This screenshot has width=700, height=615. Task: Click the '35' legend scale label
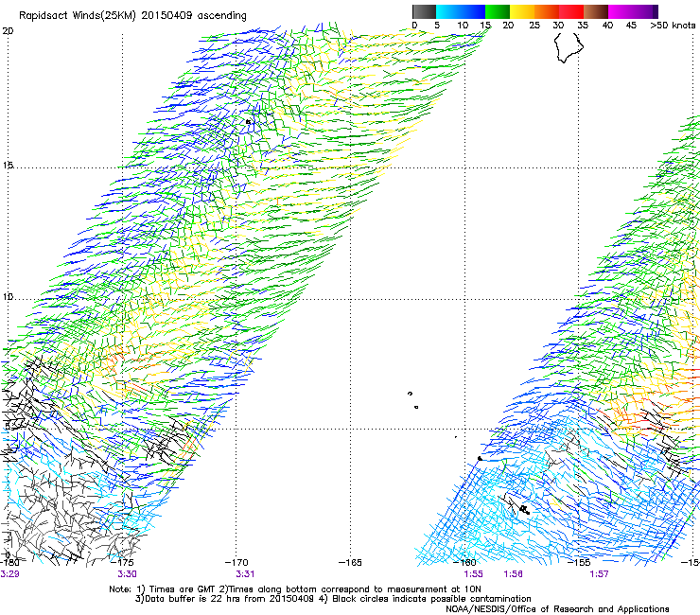pyautogui.click(x=583, y=26)
